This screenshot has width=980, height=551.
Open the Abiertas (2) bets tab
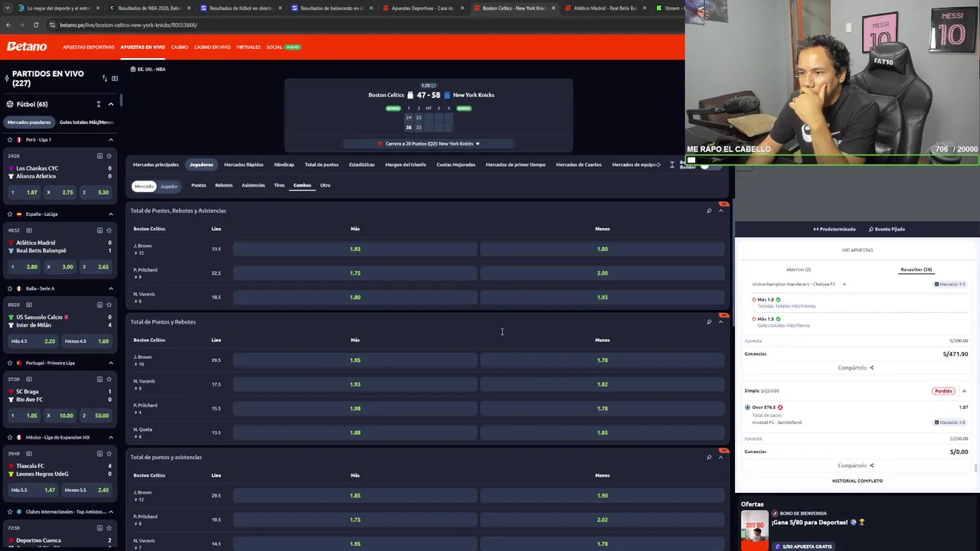(798, 269)
